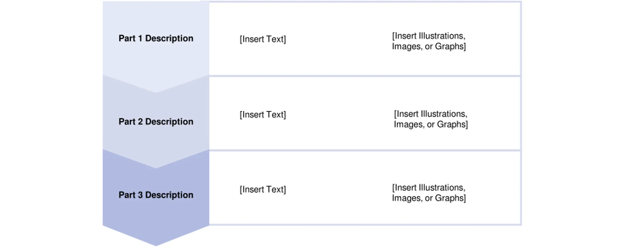Click the bottom border of the third content box
Image resolution: width=644 pixels, height=248 pixels.
(x=365, y=224)
